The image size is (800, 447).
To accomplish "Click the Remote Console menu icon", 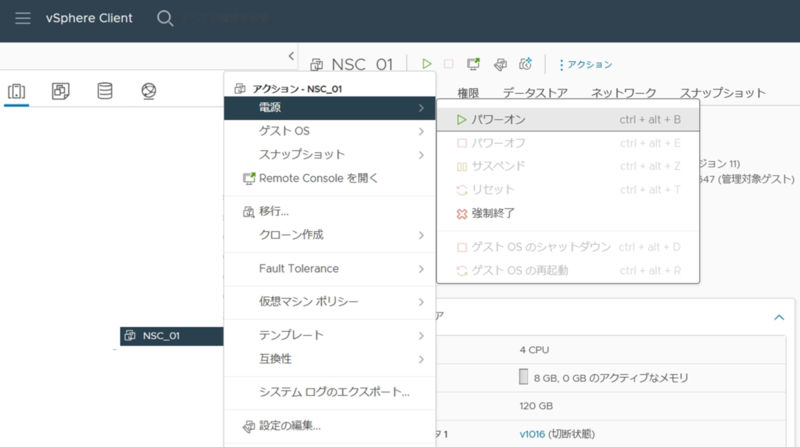I will pos(248,179).
